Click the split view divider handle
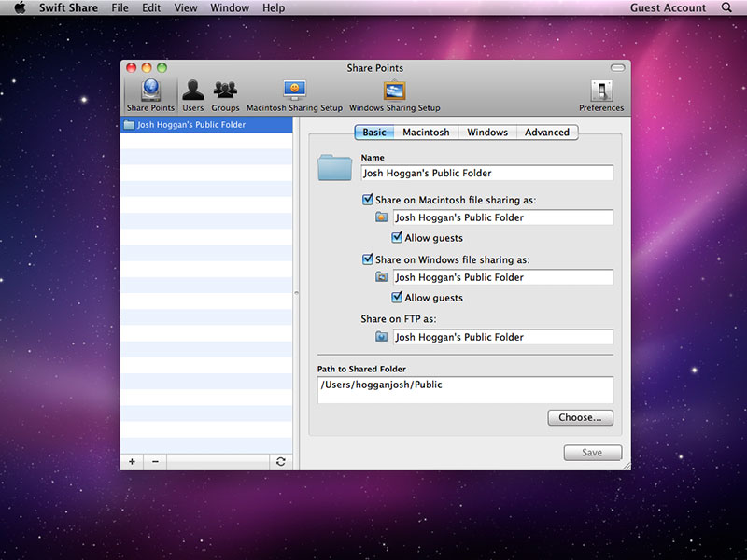The width and height of the screenshot is (747, 560). click(x=296, y=293)
